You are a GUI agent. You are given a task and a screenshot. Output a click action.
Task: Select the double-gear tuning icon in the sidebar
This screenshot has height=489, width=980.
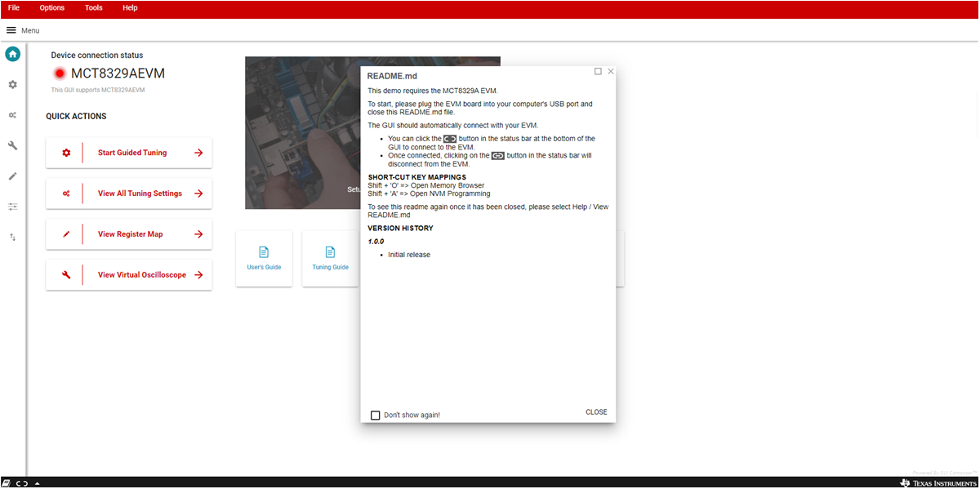tap(12, 115)
